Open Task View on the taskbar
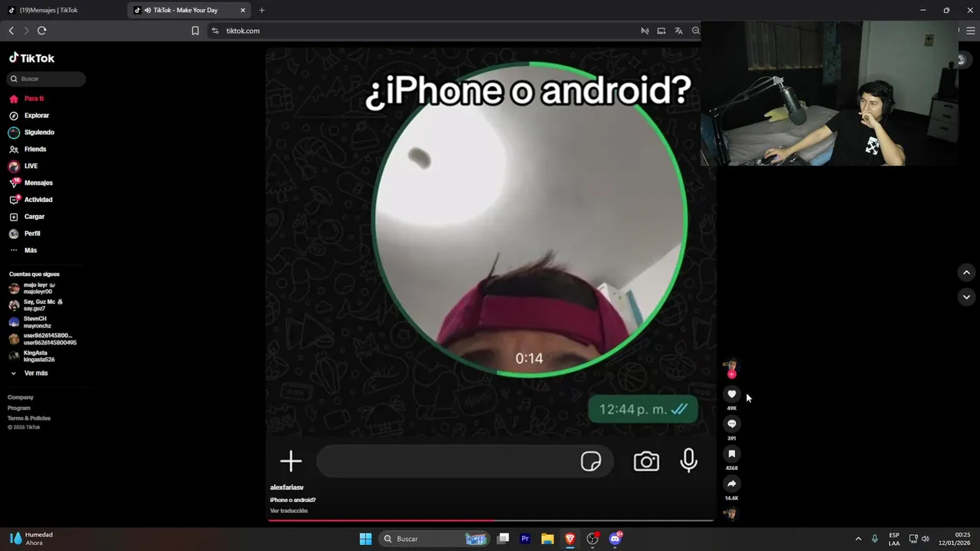Screen dimensions: 980x551 coord(503,539)
